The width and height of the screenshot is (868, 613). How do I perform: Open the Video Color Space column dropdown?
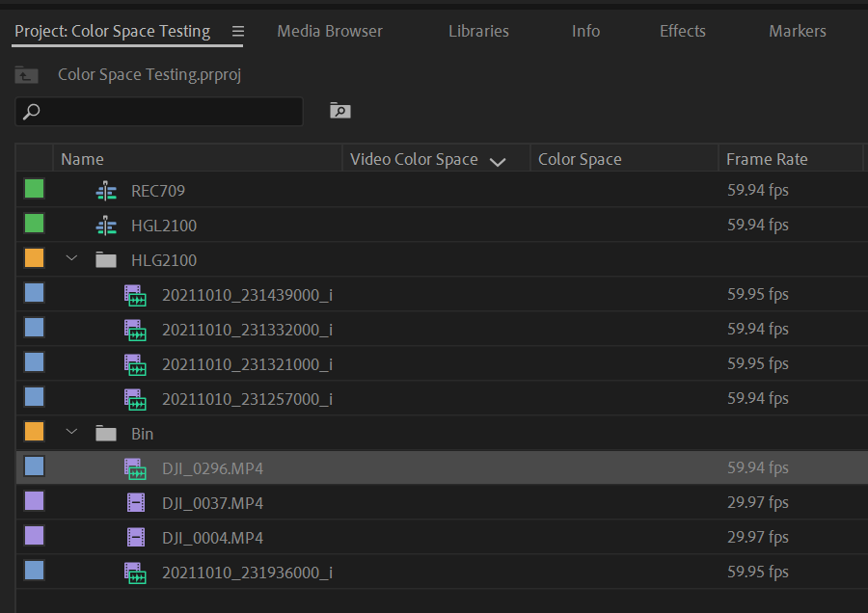pos(498,159)
